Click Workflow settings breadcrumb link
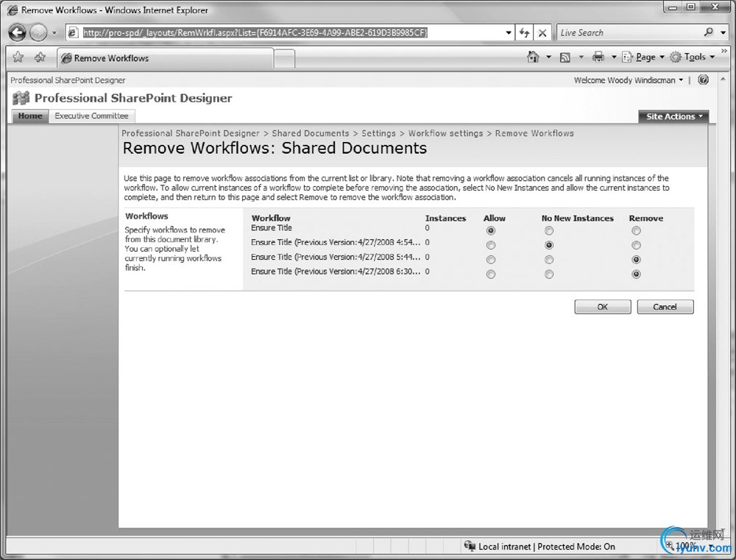The width and height of the screenshot is (736, 560). click(x=445, y=133)
